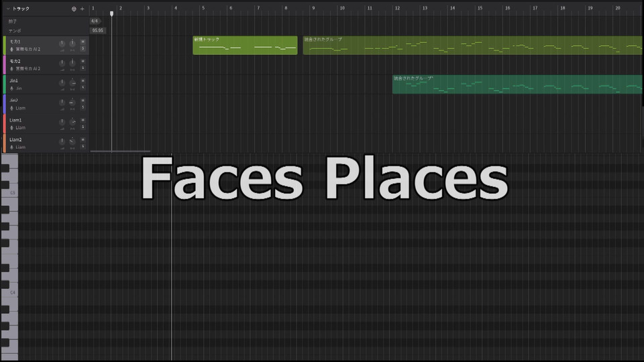Click the 95.95 tempo value
The width and height of the screenshot is (644, 362).
[98, 30]
